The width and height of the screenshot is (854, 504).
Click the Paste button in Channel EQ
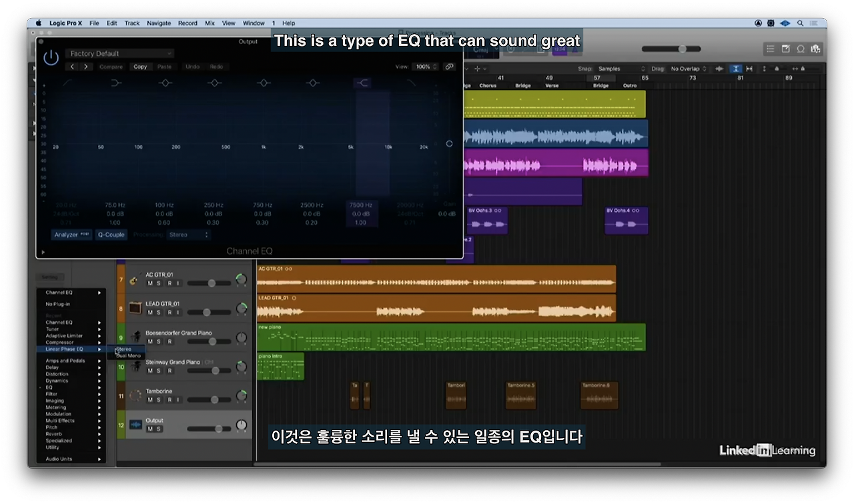tap(164, 67)
